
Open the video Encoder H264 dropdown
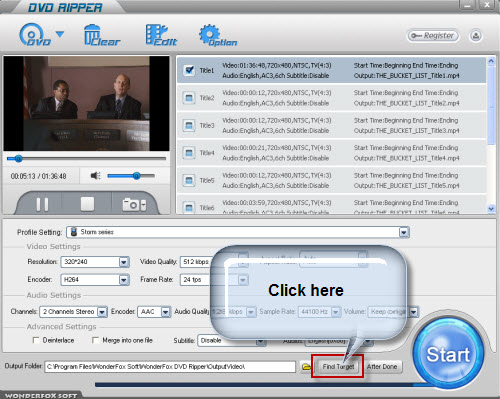124,280
